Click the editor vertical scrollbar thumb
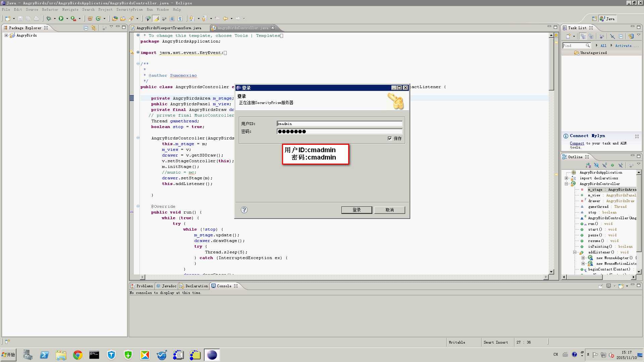 [x=551, y=64]
